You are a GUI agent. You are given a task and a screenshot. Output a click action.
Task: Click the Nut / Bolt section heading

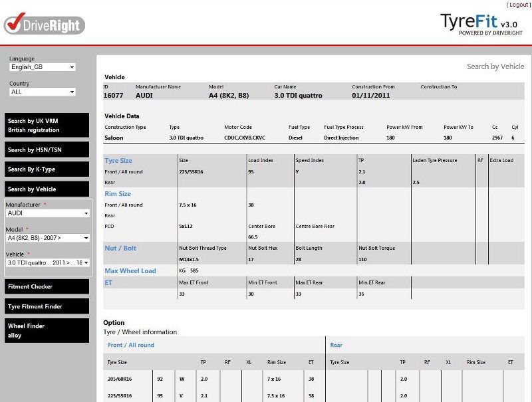pos(120,248)
